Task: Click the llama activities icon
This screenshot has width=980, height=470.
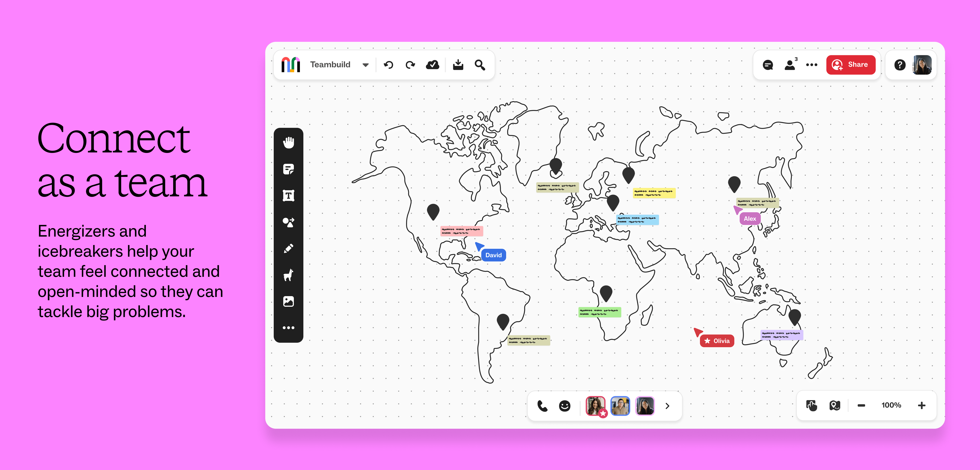Action: [x=289, y=274]
